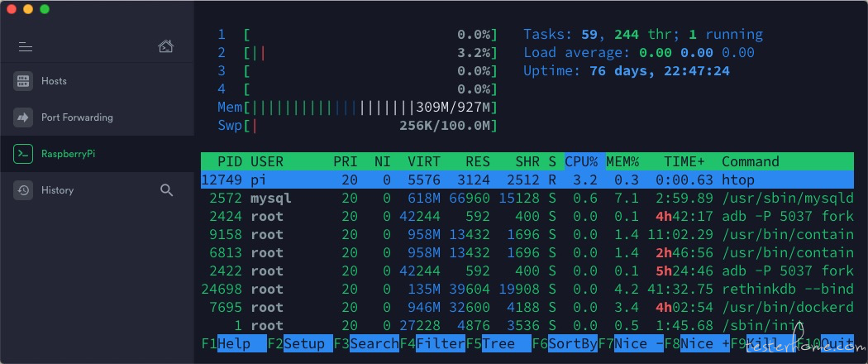Click the F1 Help button
This screenshot has width=868, height=364.
click(234, 343)
